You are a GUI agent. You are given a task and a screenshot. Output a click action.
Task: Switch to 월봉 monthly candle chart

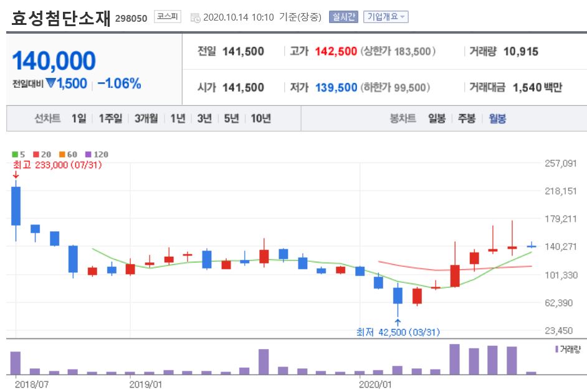click(497, 118)
